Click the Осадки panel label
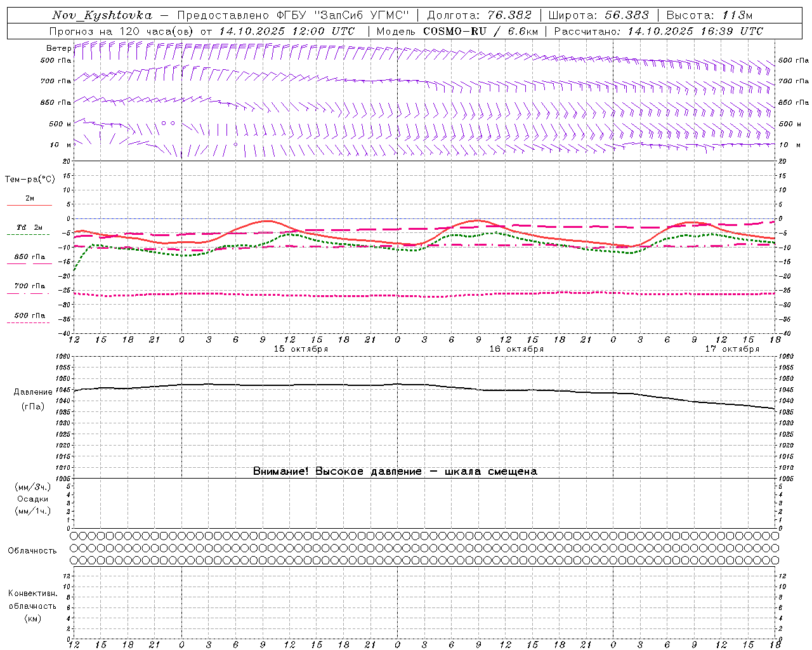The width and height of the screenshot is (812, 650). click(33, 500)
